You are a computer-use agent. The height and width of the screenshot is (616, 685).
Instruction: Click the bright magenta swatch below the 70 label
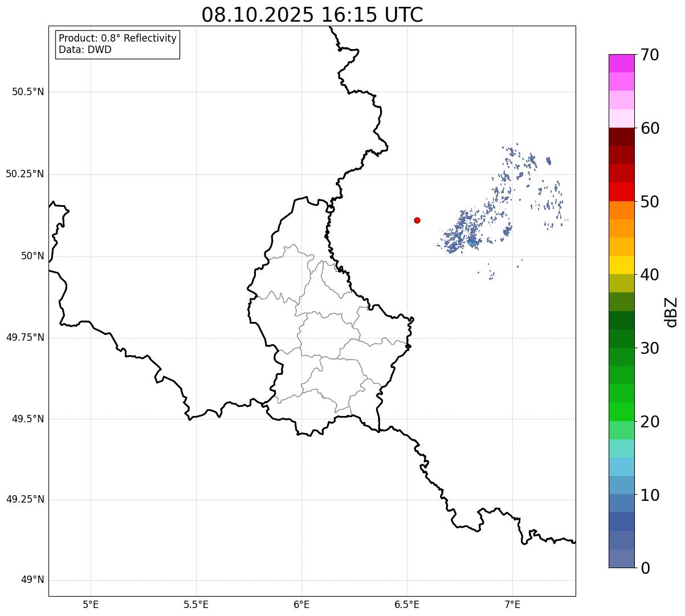[x=621, y=63]
